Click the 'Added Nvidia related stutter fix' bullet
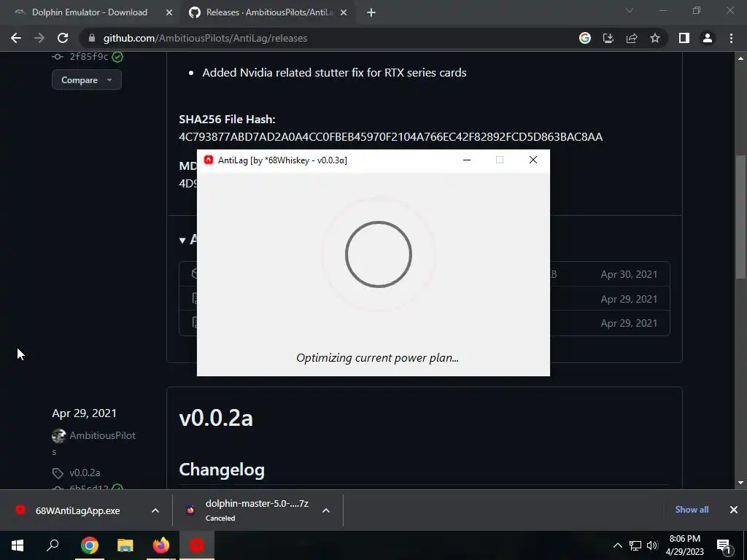Screen dimensions: 747x560 pos(334,72)
